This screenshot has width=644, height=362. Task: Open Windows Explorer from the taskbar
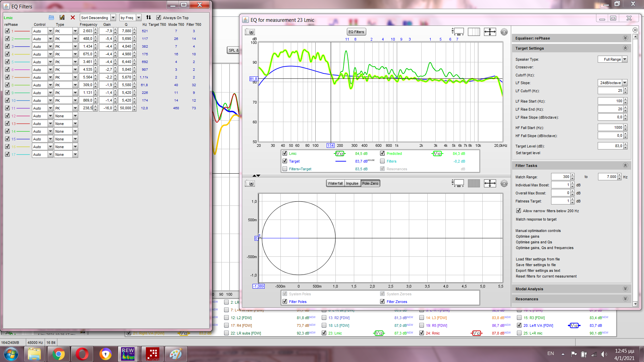[x=34, y=354]
